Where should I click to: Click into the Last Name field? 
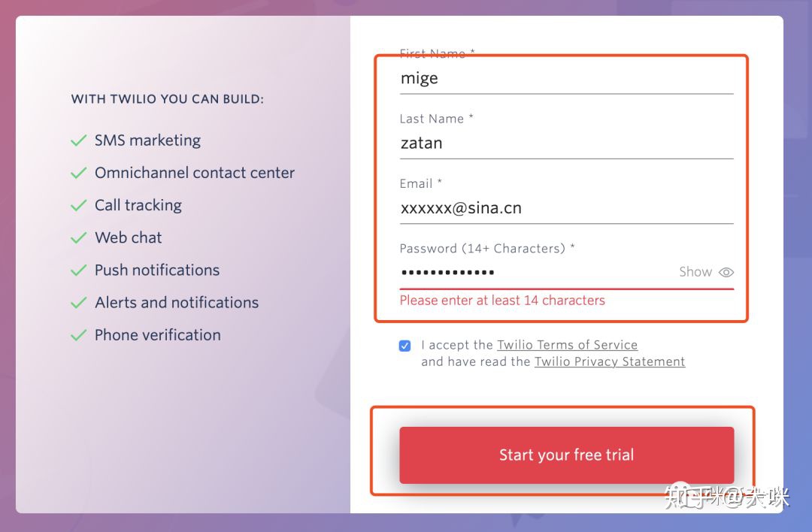[565, 143]
